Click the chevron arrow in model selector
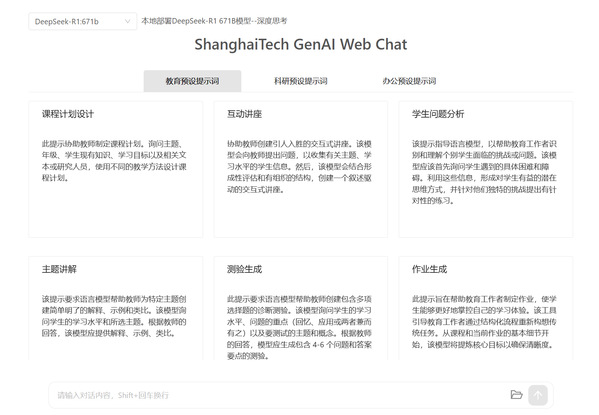 128,21
